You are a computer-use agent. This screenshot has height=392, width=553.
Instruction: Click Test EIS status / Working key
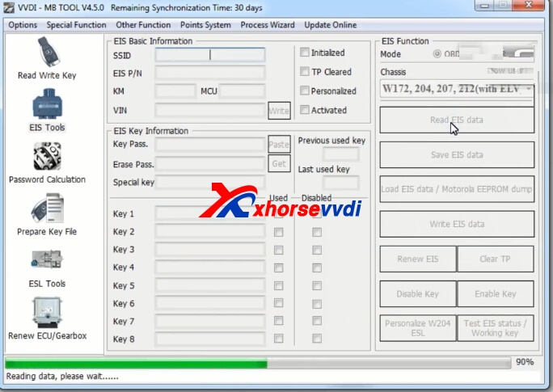pos(496,328)
